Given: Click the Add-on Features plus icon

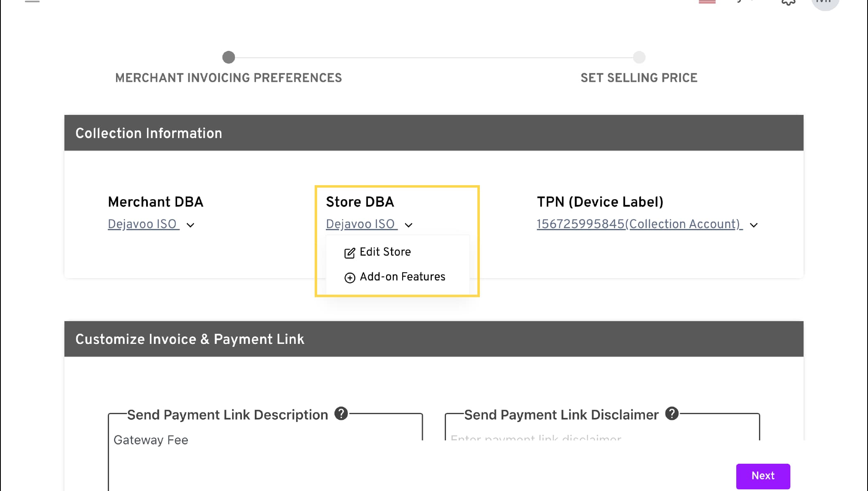Looking at the screenshot, I should tap(350, 278).
